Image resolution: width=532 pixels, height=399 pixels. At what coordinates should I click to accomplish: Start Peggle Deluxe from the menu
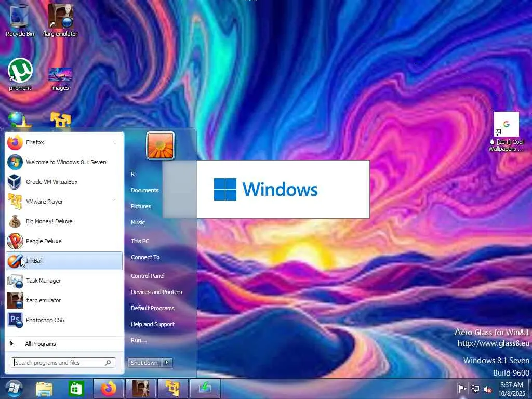coord(64,241)
